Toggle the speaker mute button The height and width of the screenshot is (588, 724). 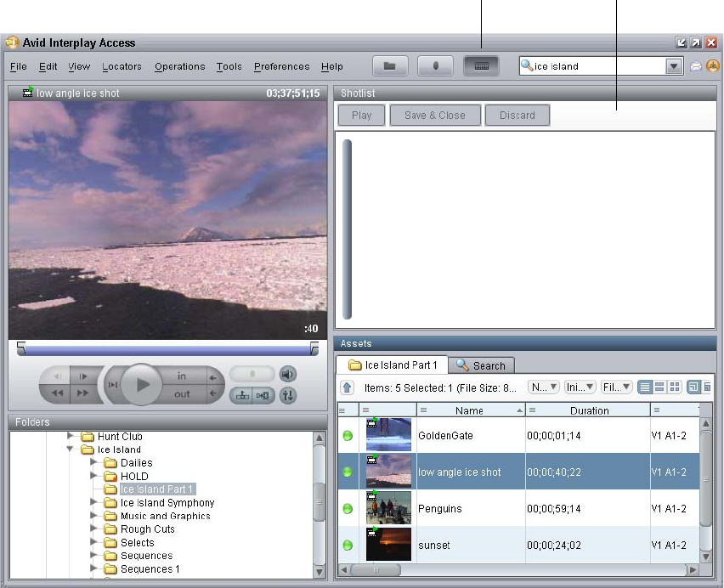pyautogui.click(x=288, y=374)
